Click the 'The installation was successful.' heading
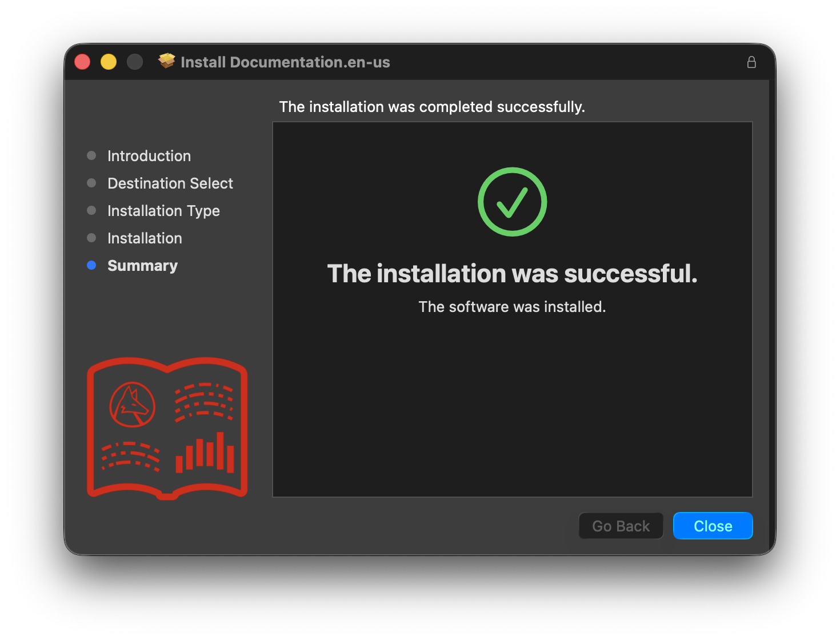This screenshot has width=840, height=640. point(512,274)
